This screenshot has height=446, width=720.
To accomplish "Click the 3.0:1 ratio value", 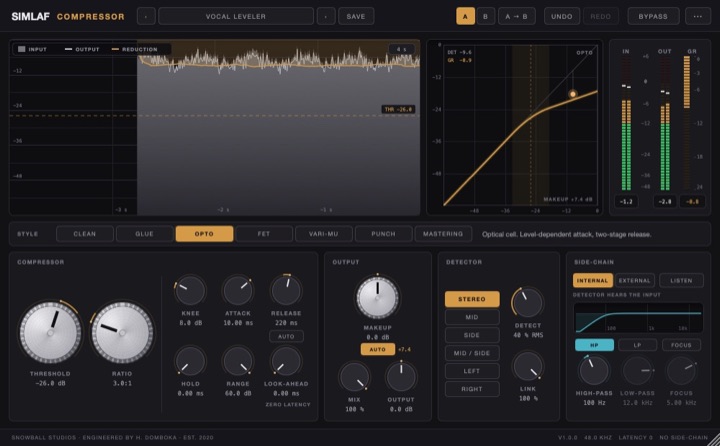I will pyautogui.click(x=122, y=383).
